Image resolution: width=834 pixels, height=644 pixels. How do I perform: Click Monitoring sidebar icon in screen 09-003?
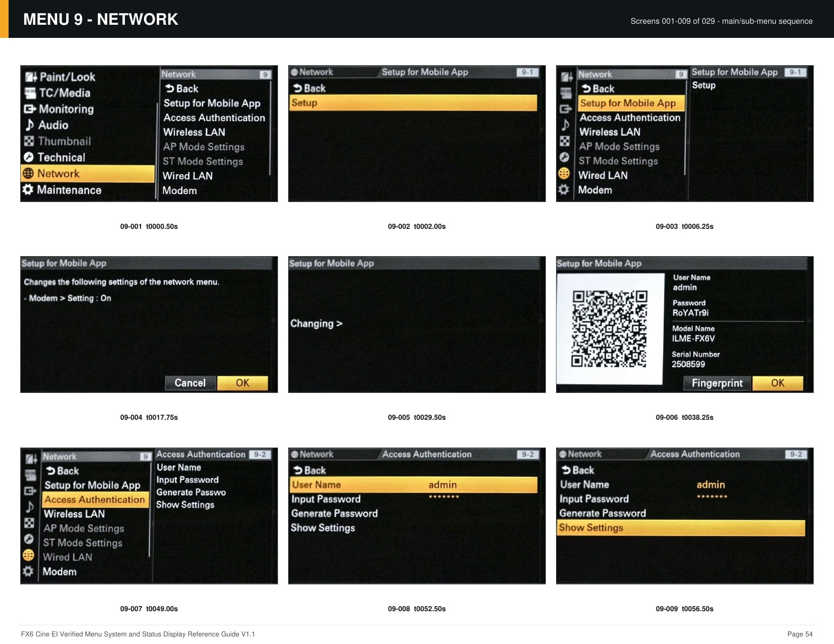pos(566,109)
